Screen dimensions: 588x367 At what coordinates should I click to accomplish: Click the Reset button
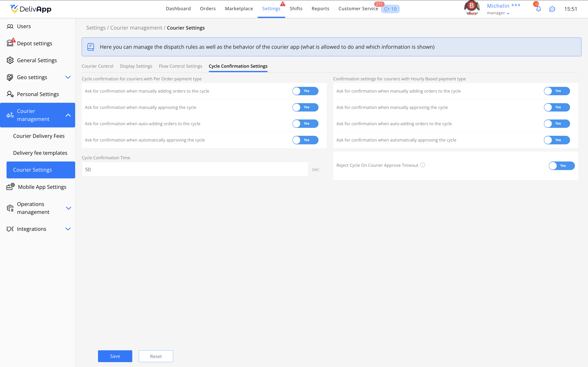tap(156, 356)
